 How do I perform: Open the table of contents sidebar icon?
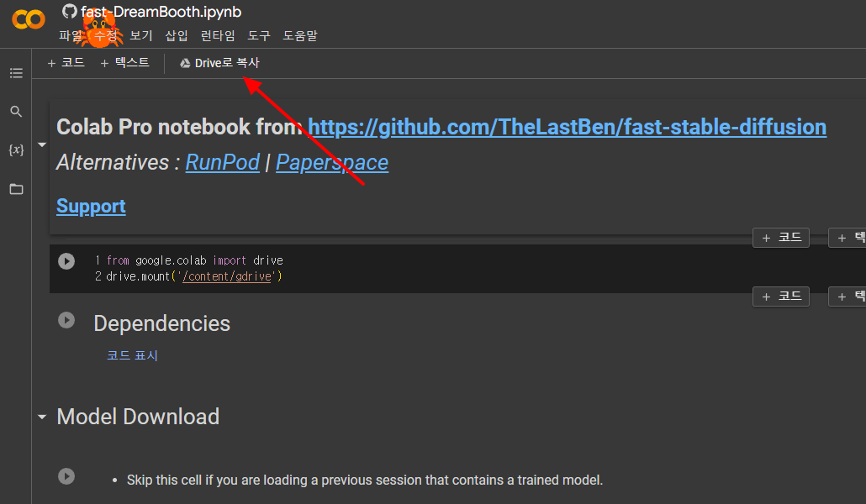pos(16,73)
